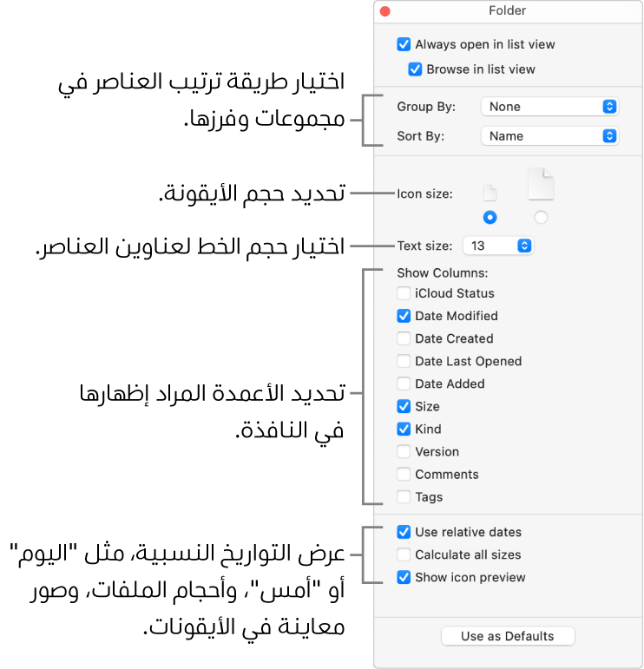The image size is (644, 669).
Task: Show the Tags column
Action: [x=404, y=497]
